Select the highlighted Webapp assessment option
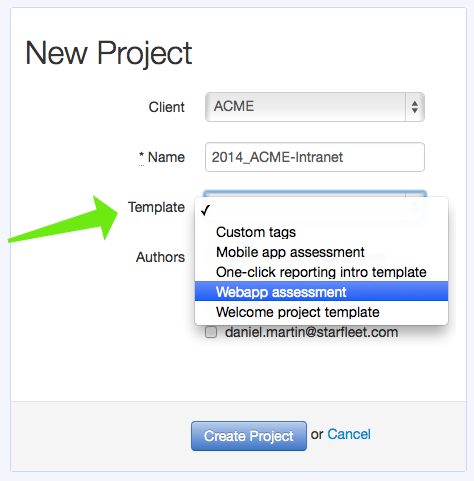Image resolution: width=474 pixels, height=481 pixels. click(x=321, y=292)
